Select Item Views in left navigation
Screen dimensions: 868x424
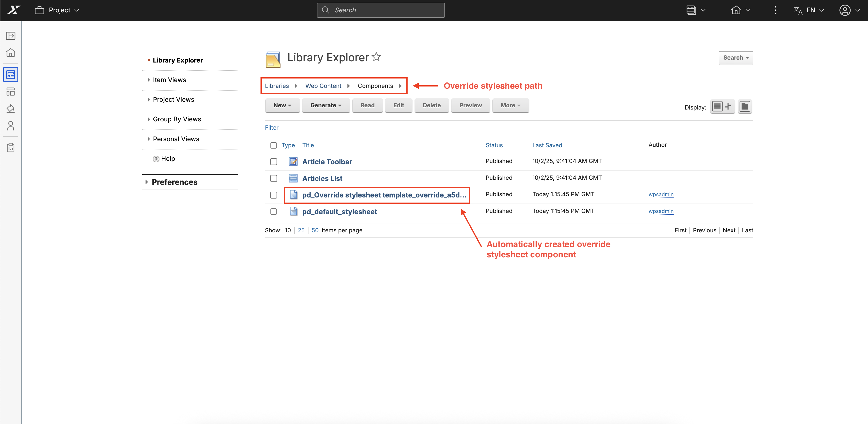coord(169,80)
